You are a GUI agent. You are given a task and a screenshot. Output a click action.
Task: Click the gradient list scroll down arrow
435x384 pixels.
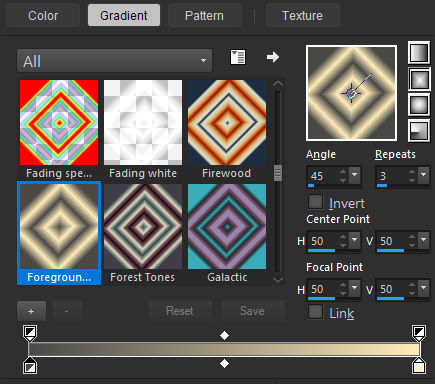coord(278,280)
